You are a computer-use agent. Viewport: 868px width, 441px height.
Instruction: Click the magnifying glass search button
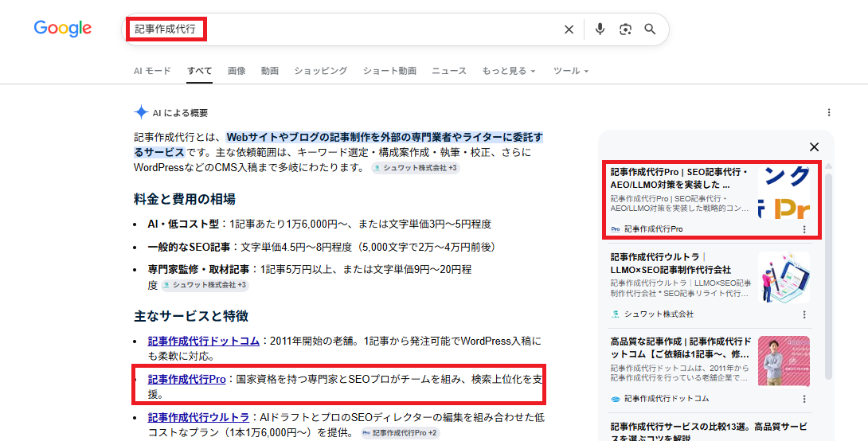[x=650, y=29]
